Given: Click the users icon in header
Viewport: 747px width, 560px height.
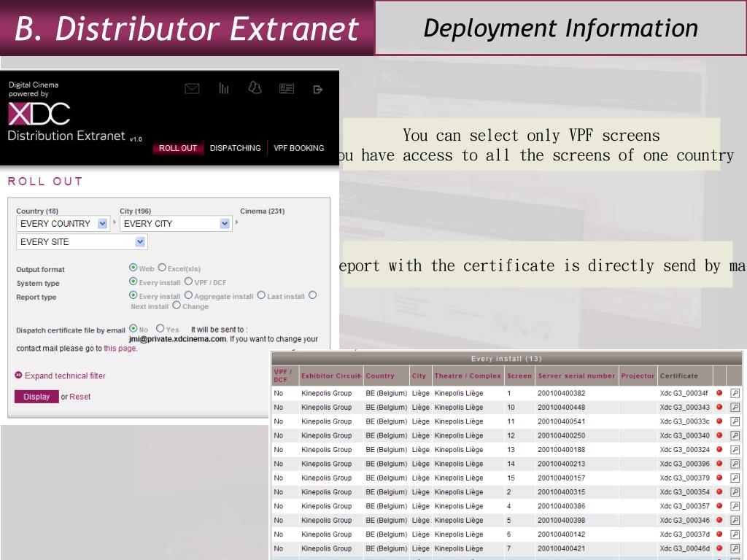Looking at the screenshot, I should coord(255,87).
